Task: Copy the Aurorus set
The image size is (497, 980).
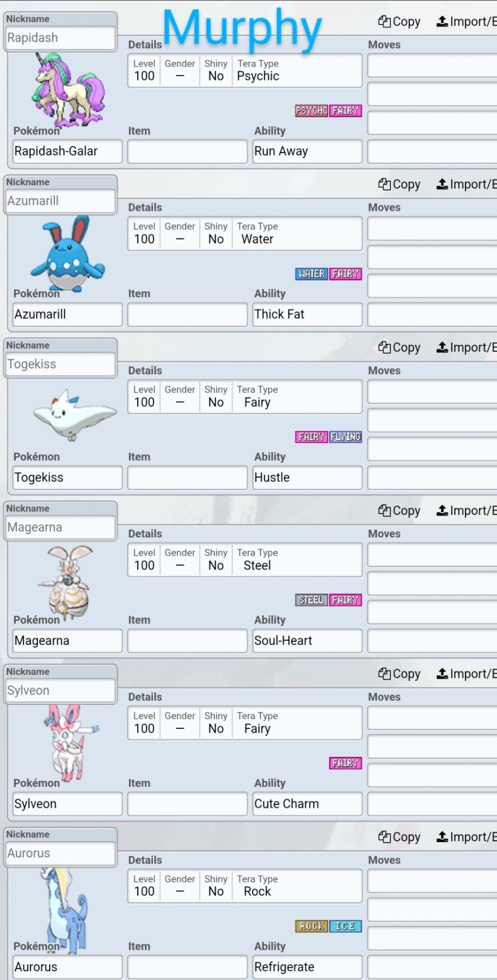Action: [399, 837]
